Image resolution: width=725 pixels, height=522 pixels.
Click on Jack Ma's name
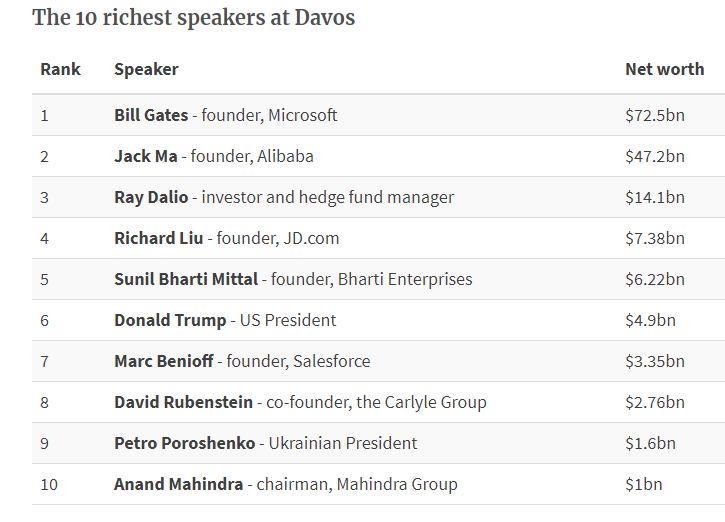(x=145, y=156)
